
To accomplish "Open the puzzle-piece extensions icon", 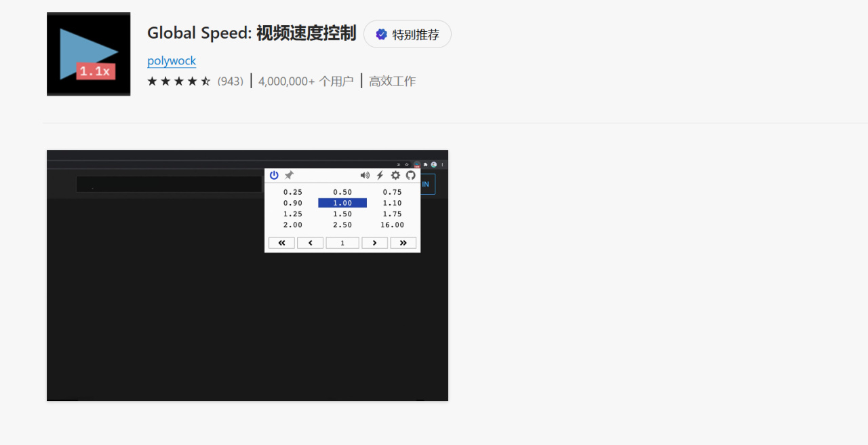I will [425, 165].
